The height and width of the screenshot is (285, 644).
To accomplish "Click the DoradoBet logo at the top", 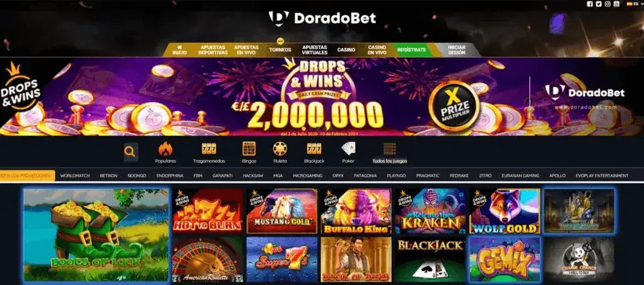I will [x=322, y=18].
